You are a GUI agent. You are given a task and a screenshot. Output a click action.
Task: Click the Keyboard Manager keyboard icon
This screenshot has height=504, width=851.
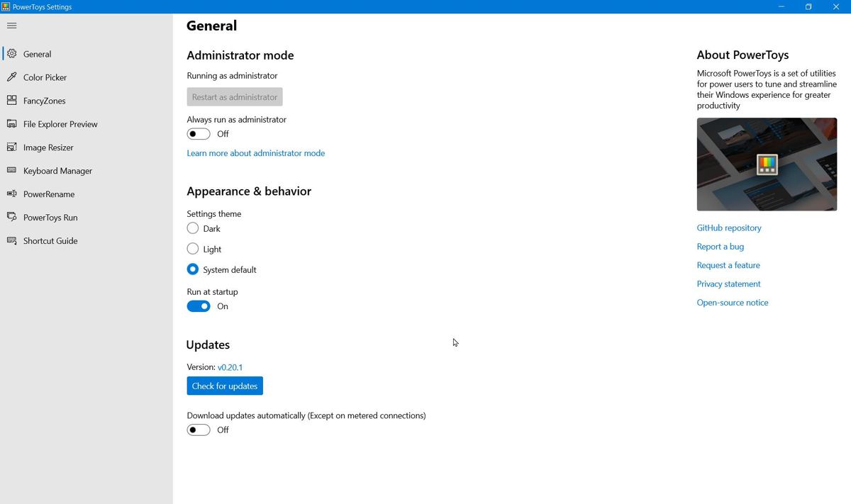11,171
